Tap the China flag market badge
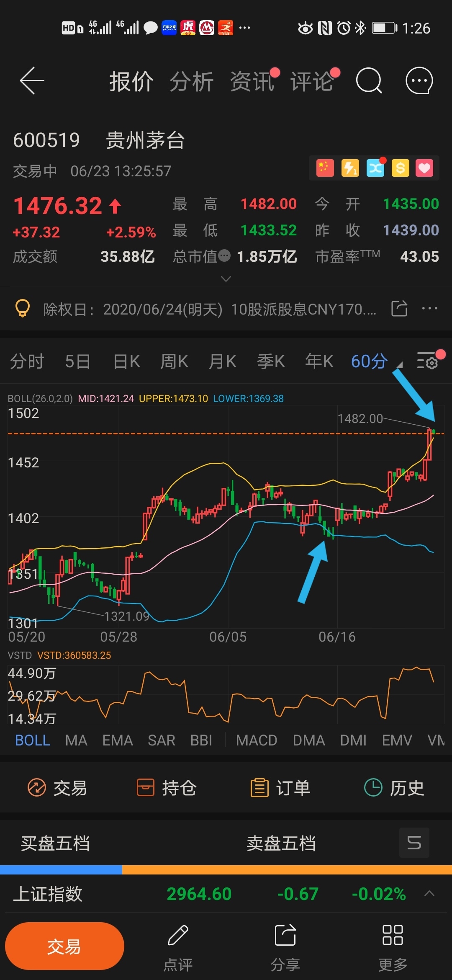The image size is (452, 980). 325,168
